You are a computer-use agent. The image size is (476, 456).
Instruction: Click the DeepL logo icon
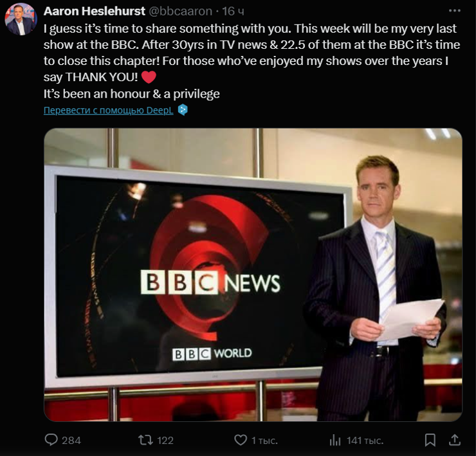(183, 110)
